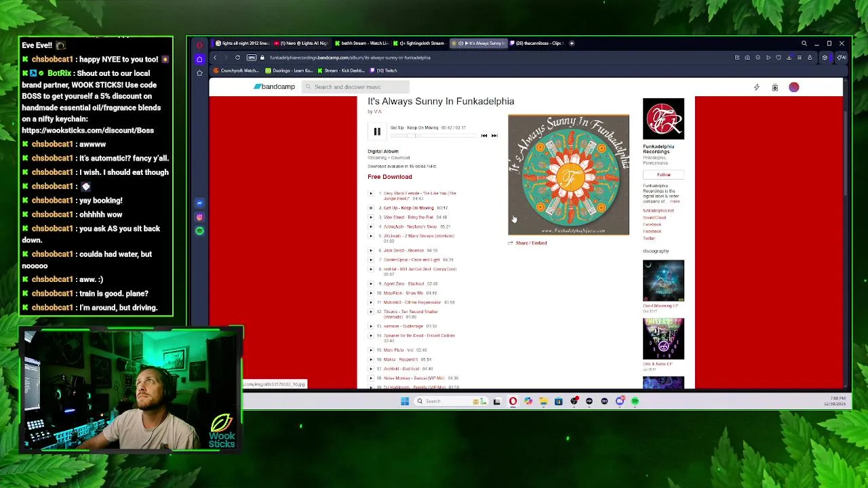Image resolution: width=868 pixels, height=488 pixels.
Task: Open the Free Download link
Action: pos(390,177)
